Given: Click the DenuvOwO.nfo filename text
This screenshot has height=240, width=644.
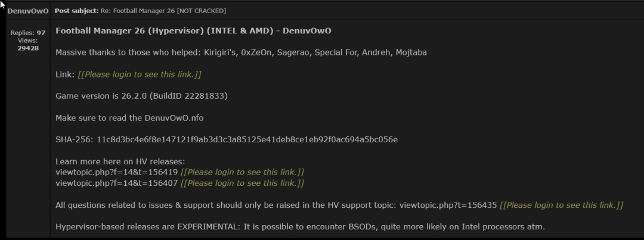Looking at the screenshot, I should click(x=174, y=118).
